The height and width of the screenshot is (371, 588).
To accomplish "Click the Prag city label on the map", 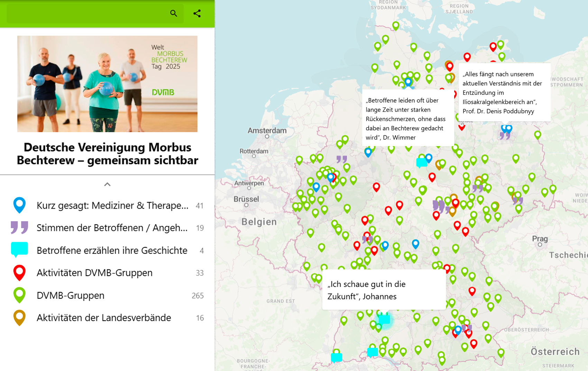I will (x=540, y=239).
